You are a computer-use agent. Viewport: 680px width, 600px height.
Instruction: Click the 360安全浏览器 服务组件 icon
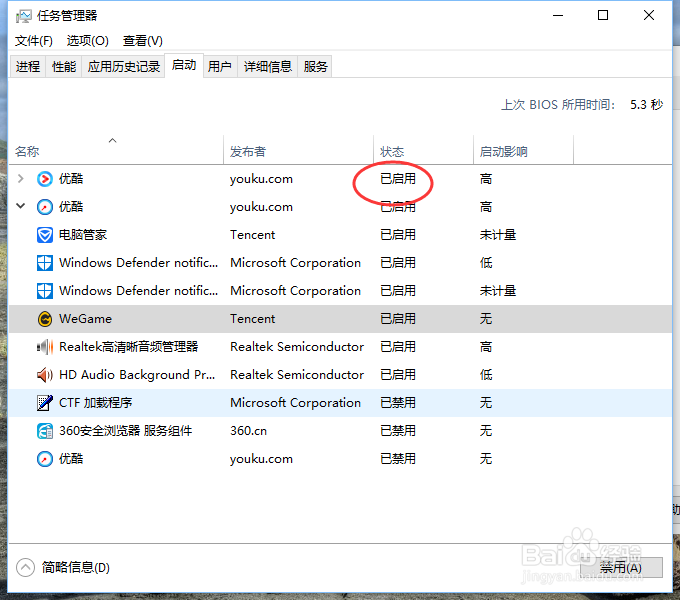pyautogui.click(x=45, y=431)
